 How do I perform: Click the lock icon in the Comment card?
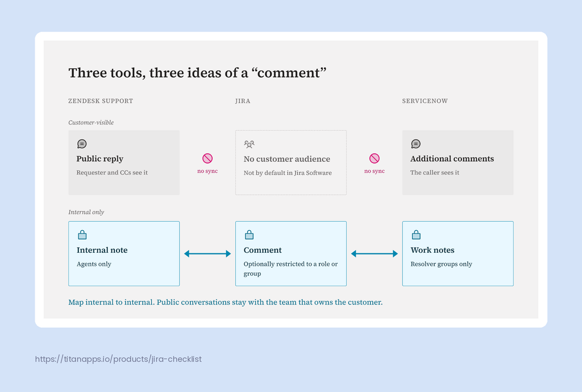(x=249, y=235)
